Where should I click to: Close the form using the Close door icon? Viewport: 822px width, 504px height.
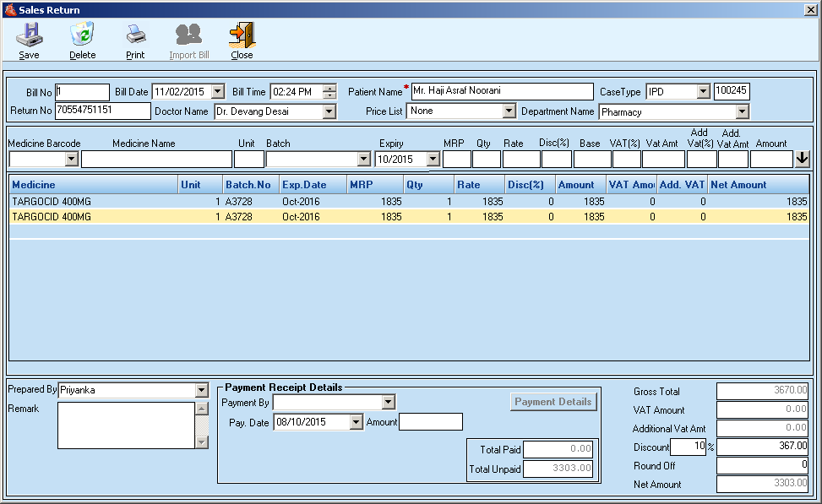(241, 40)
